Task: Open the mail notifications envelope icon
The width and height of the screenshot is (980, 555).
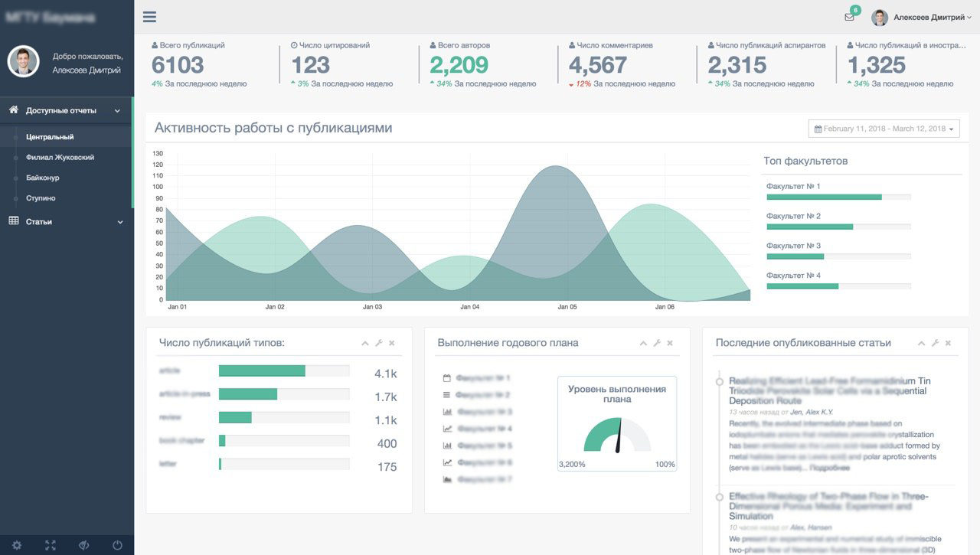Action: click(849, 17)
